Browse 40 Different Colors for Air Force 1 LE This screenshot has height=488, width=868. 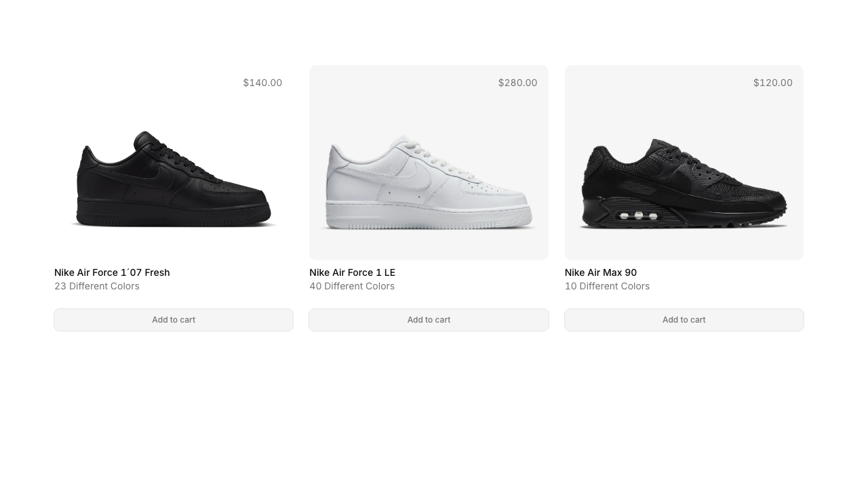[352, 286]
